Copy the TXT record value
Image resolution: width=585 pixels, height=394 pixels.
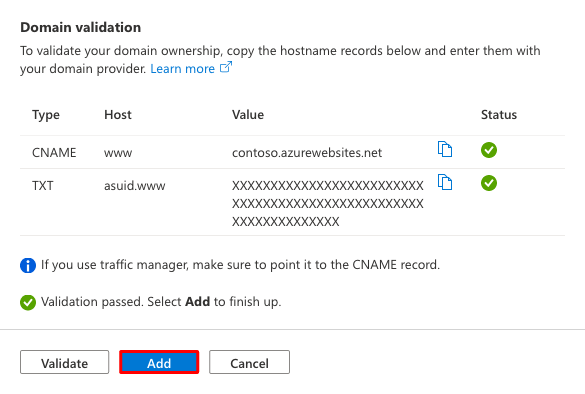[445, 182]
